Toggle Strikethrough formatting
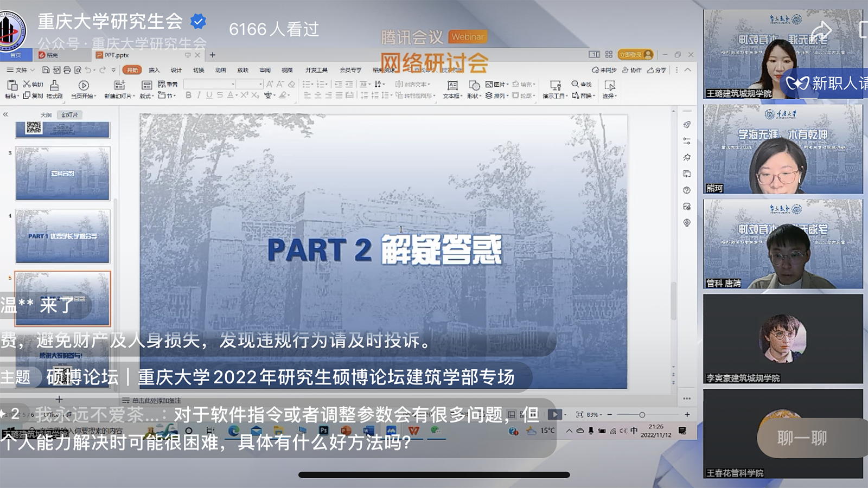The height and width of the screenshot is (488, 868). pos(220,95)
